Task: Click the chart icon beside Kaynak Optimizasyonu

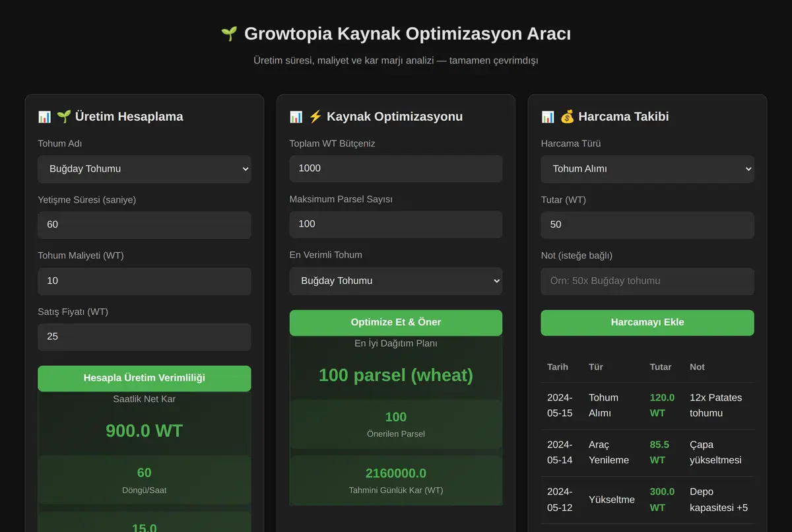Action: pyautogui.click(x=296, y=117)
